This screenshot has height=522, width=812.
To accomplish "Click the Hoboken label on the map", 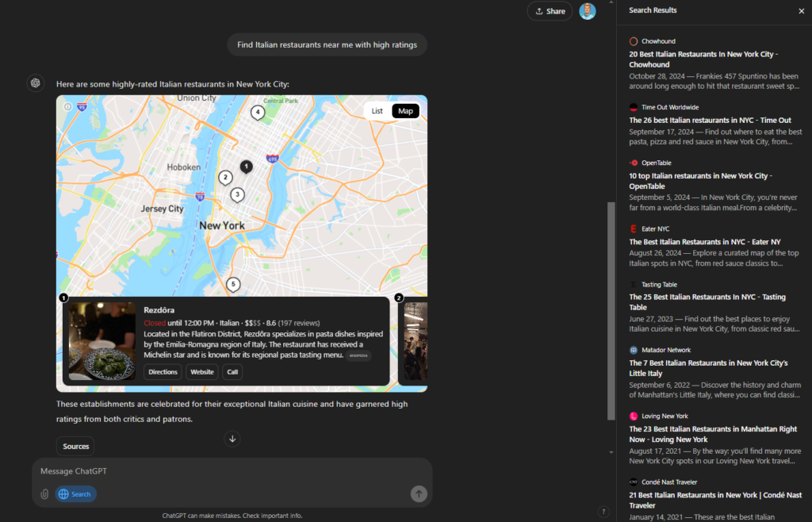I will (183, 167).
